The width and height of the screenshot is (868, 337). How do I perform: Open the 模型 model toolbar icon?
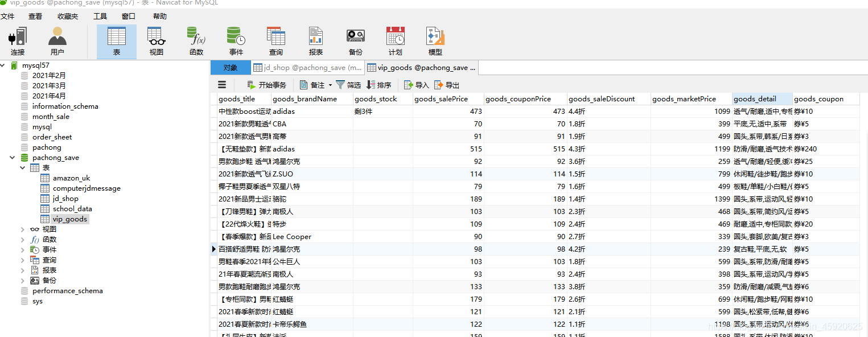435,42
